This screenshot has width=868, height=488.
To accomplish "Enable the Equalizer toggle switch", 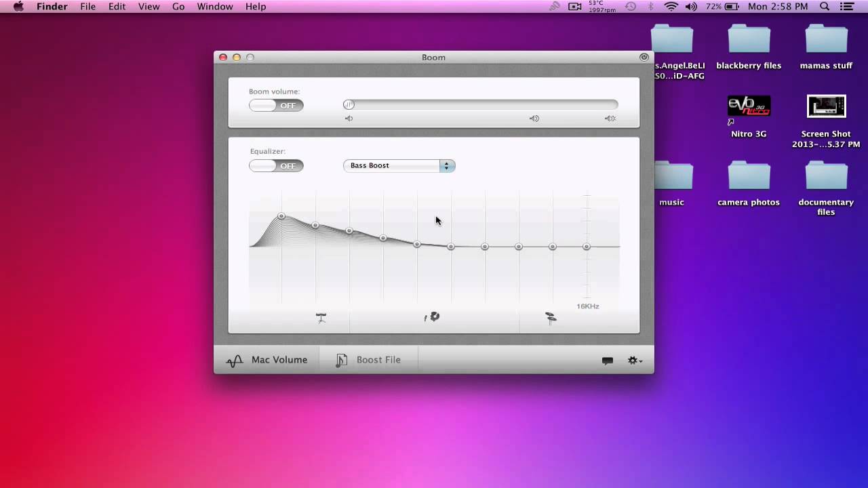I will click(276, 165).
